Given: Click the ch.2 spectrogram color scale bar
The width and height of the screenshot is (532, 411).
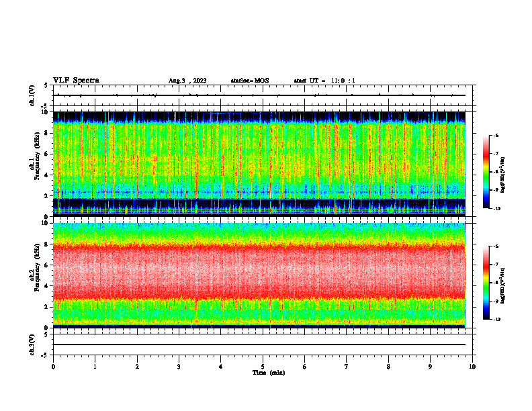Looking at the screenshot, I should 486,283.
